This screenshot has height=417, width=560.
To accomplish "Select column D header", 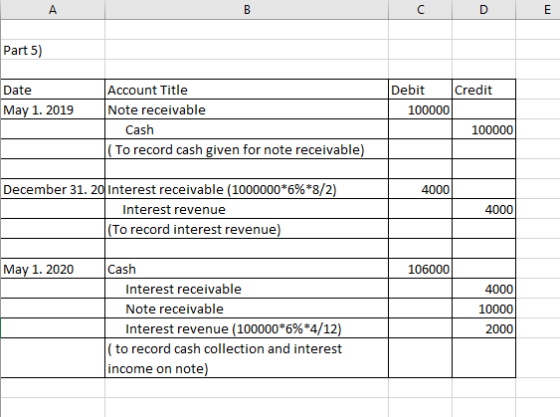I will 484,9.
